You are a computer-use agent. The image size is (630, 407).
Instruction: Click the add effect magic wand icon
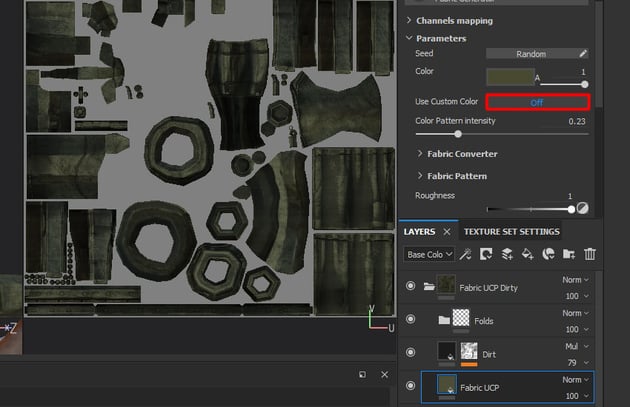467,254
